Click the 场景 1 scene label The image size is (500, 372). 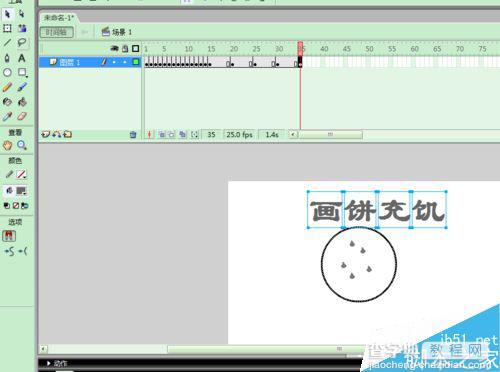pyautogui.click(x=117, y=32)
